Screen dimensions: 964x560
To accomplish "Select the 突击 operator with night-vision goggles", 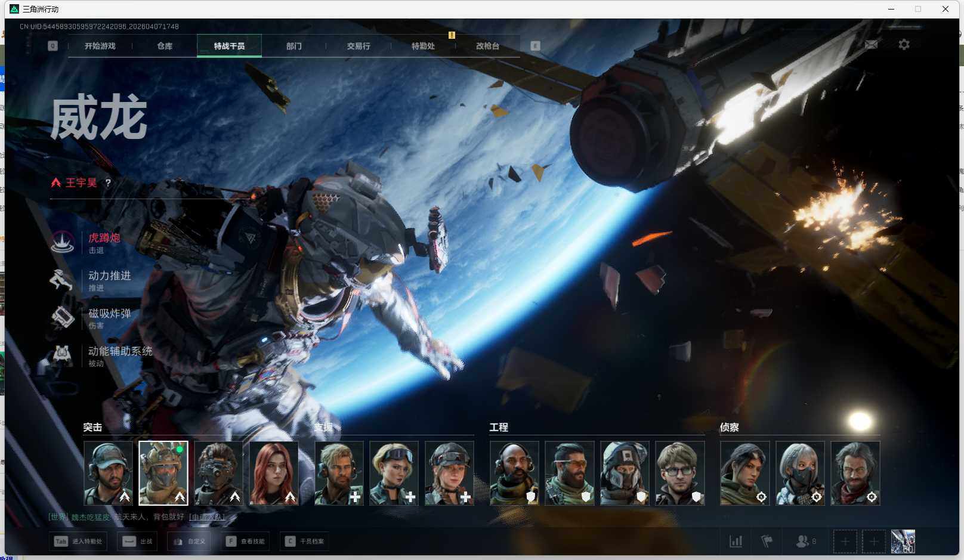I will point(218,473).
